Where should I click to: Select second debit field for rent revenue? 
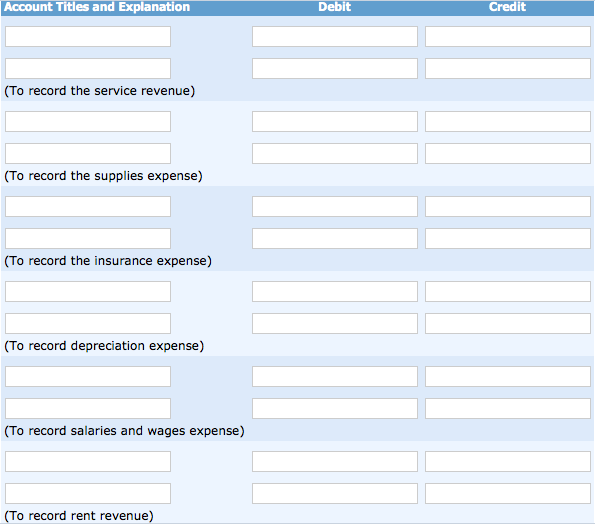(x=335, y=493)
